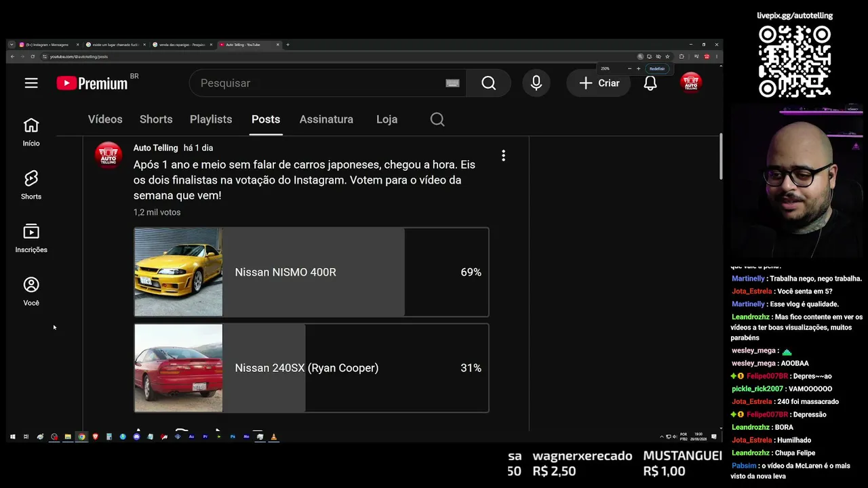Image resolution: width=868 pixels, height=488 pixels.
Task: Open a new browser tab
Action: 288,45
